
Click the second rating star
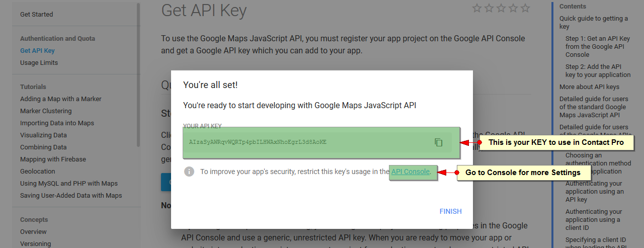[x=489, y=8]
